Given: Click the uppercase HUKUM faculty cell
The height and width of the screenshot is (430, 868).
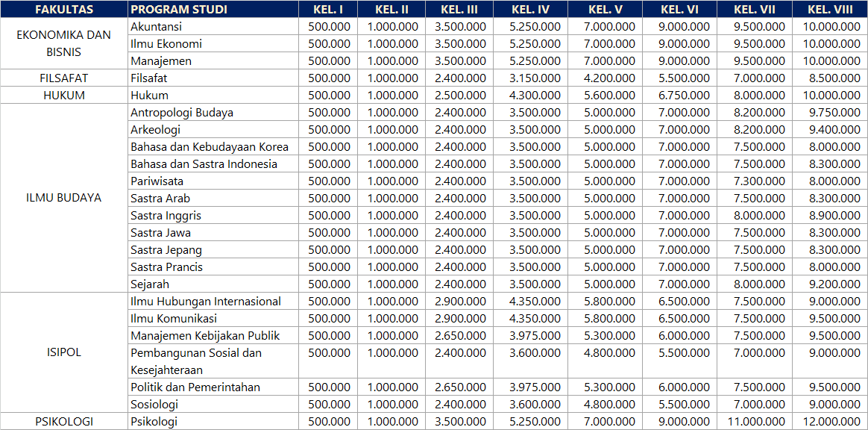Looking at the screenshot, I should pos(63,96).
